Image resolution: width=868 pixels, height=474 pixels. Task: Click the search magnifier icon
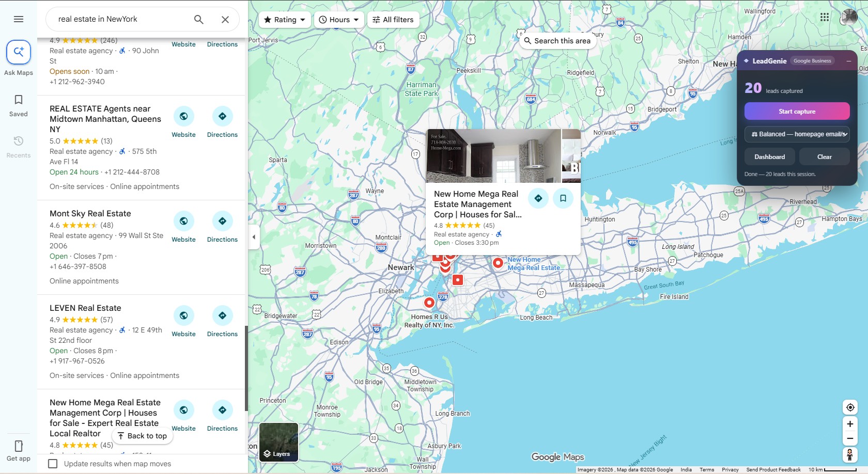pyautogui.click(x=199, y=19)
